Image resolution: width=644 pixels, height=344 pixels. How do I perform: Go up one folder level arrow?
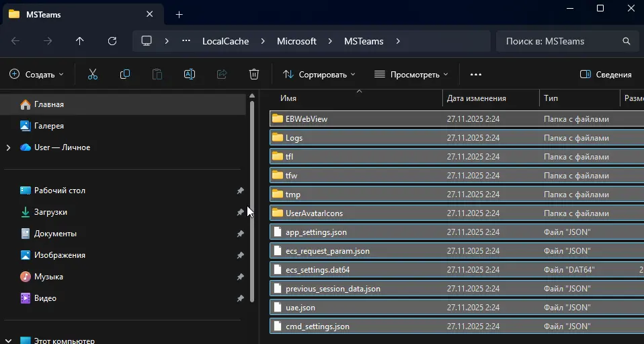80,41
